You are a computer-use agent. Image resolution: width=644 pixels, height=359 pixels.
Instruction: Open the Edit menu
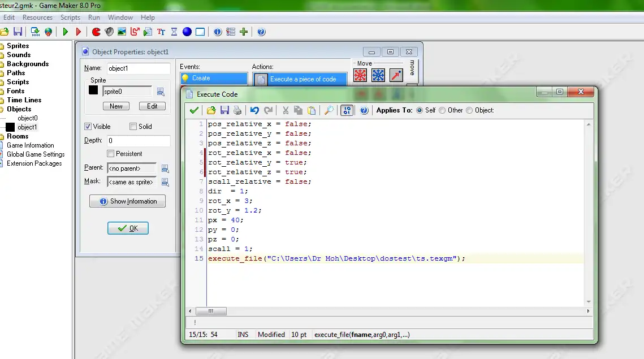point(8,18)
